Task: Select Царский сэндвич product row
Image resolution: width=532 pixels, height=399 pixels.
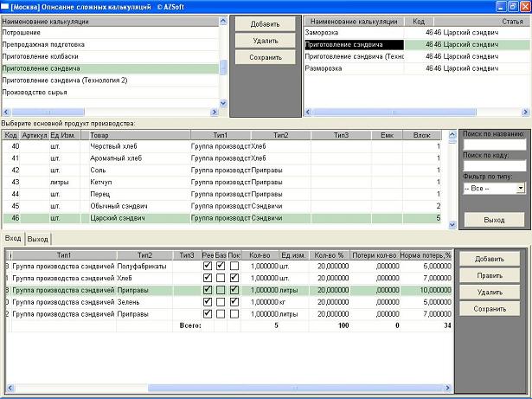Action: [x=222, y=218]
